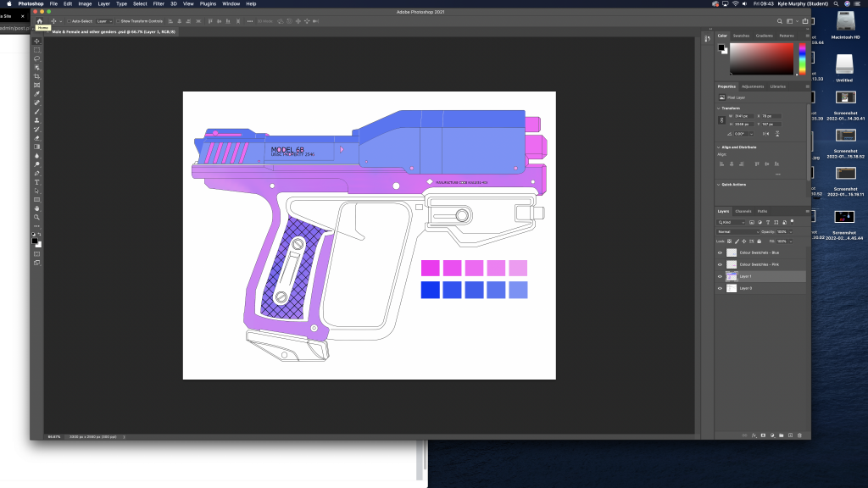Viewport: 868px width, 488px height.
Task: Select the Hand tool
Action: (37, 208)
